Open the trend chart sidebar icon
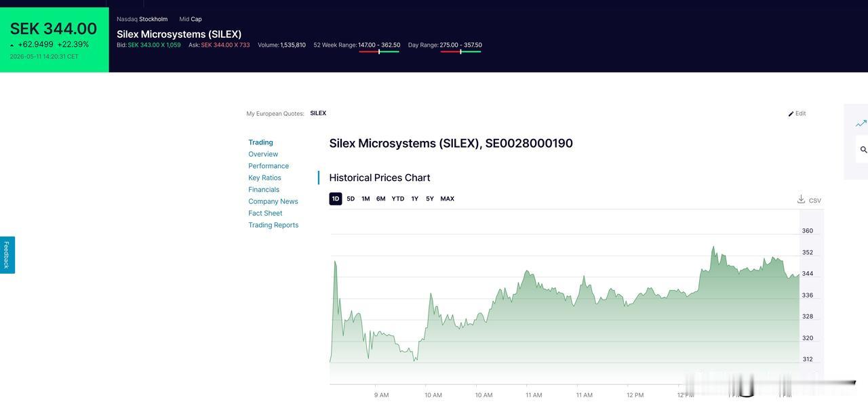Screen dimensions: 868x408 [861, 123]
